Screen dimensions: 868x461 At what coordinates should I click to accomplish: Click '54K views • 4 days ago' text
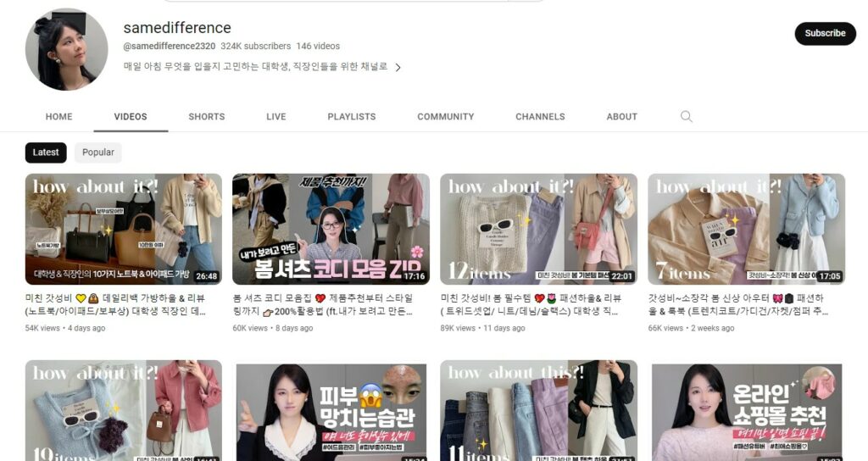65,328
